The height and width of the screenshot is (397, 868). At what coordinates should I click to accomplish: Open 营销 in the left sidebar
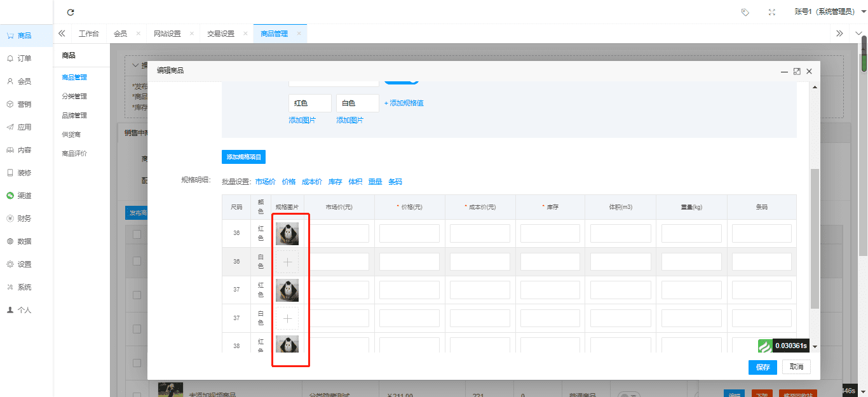[x=24, y=104]
